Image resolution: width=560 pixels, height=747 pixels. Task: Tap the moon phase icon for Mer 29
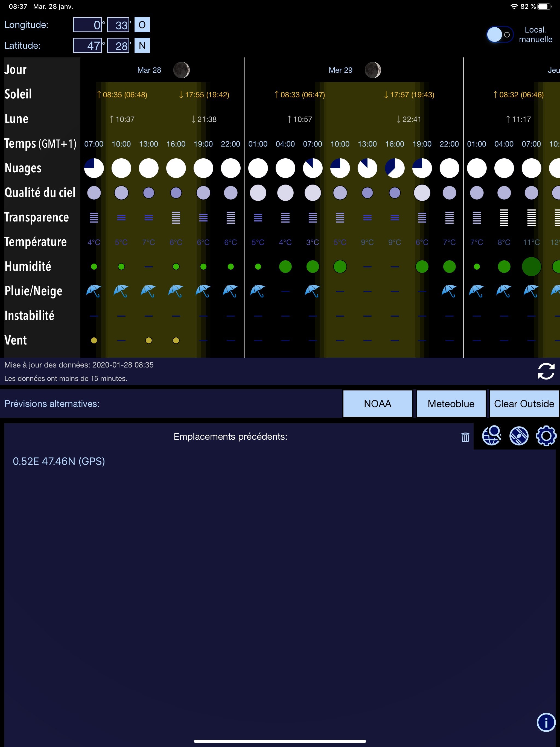click(373, 70)
